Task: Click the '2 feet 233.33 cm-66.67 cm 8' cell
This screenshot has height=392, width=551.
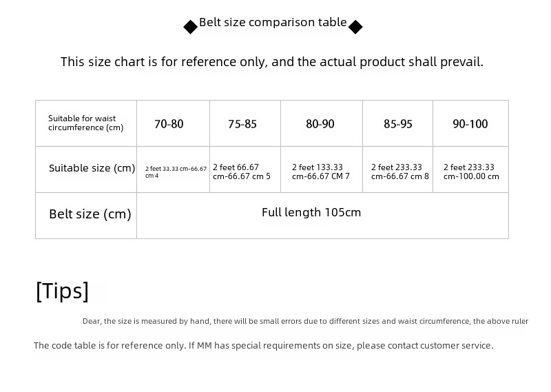Action: click(x=400, y=172)
